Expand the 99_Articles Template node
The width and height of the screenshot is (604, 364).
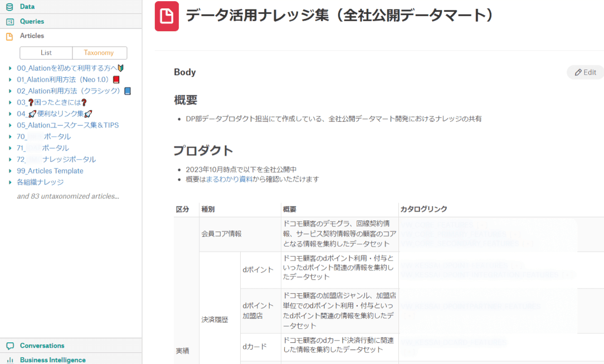(9, 170)
